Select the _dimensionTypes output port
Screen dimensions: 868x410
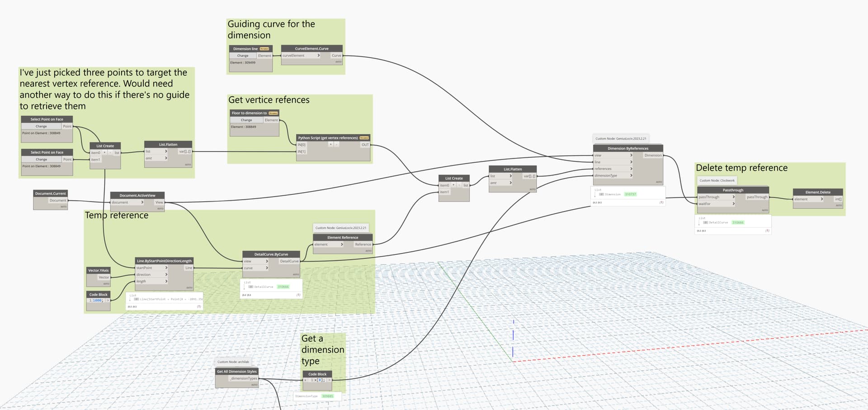pyautogui.click(x=243, y=378)
